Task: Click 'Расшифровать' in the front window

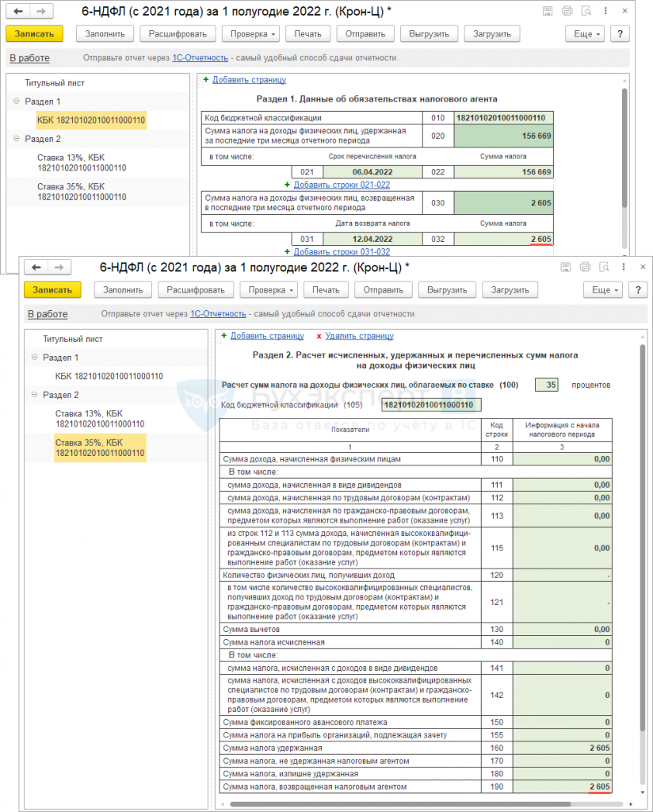Action: (x=196, y=290)
